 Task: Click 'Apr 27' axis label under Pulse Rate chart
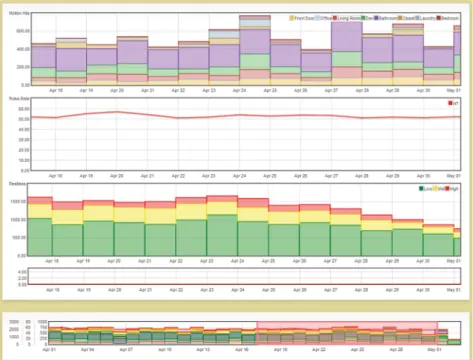click(x=331, y=176)
